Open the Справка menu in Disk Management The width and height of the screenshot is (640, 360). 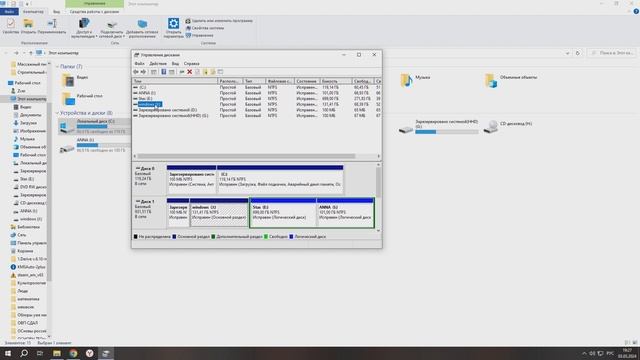191,64
